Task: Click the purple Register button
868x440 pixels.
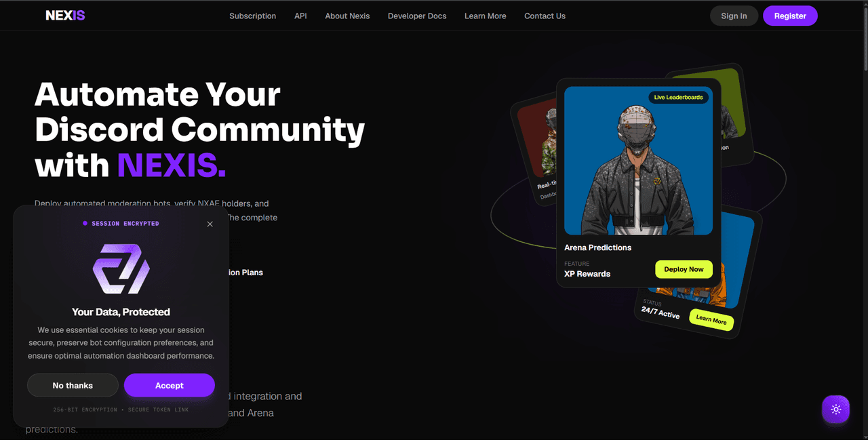Action: [x=790, y=16]
